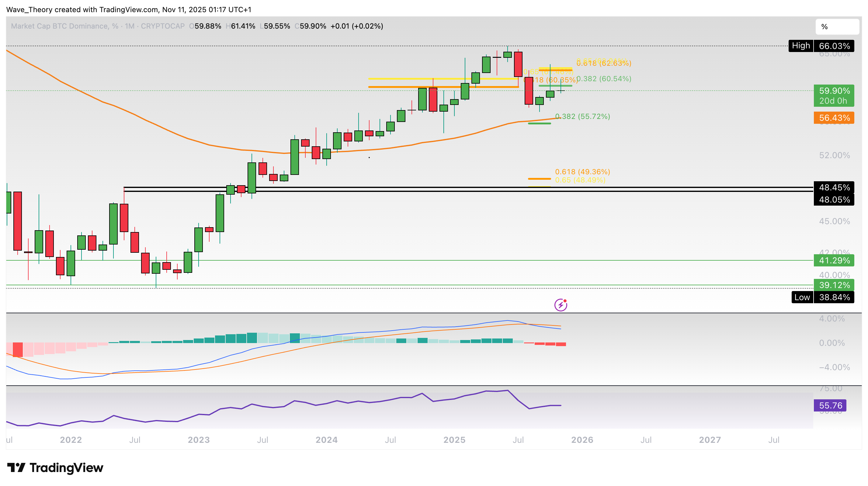The image size is (868, 486).
Task: Click the 0.618 (49.36%) orange Fibonacci label
Action: (x=582, y=172)
